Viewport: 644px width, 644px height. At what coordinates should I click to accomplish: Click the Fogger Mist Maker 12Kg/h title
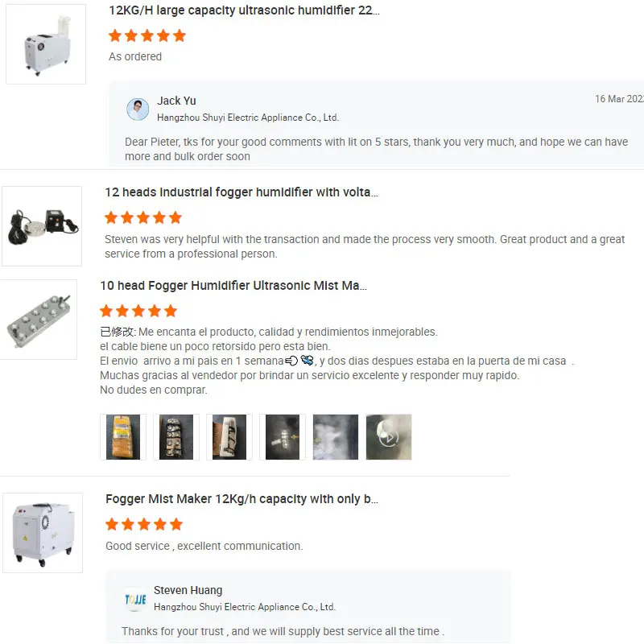pos(242,498)
